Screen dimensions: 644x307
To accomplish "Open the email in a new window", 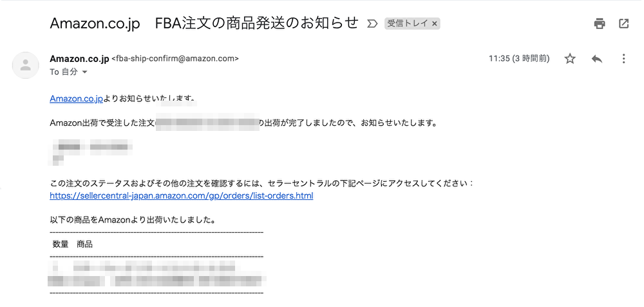I will point(623,24).
